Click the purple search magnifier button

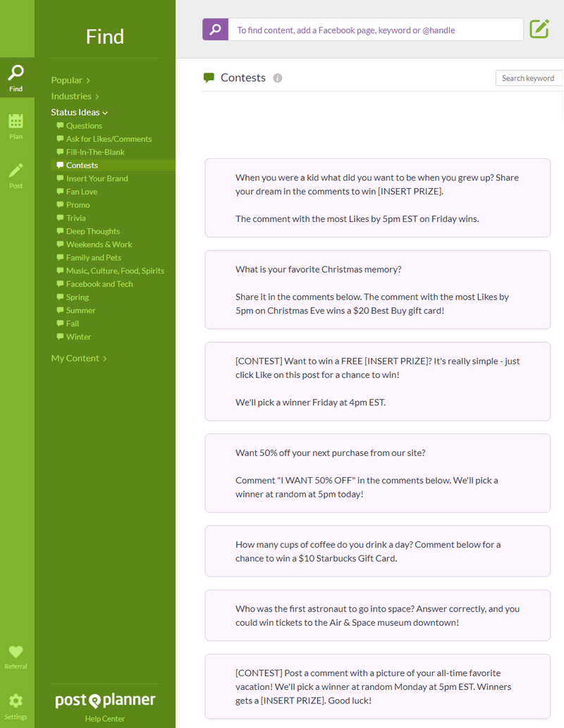click(x=215, y=30)
